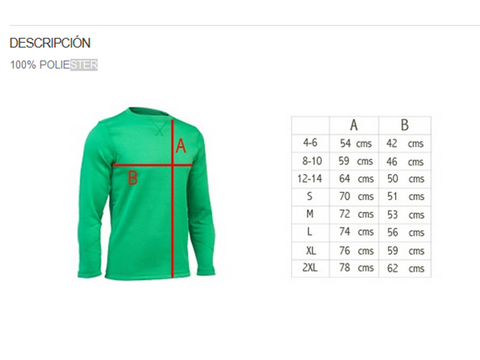
Task: Click the XL size row label
Action: (x=311, y=250)
